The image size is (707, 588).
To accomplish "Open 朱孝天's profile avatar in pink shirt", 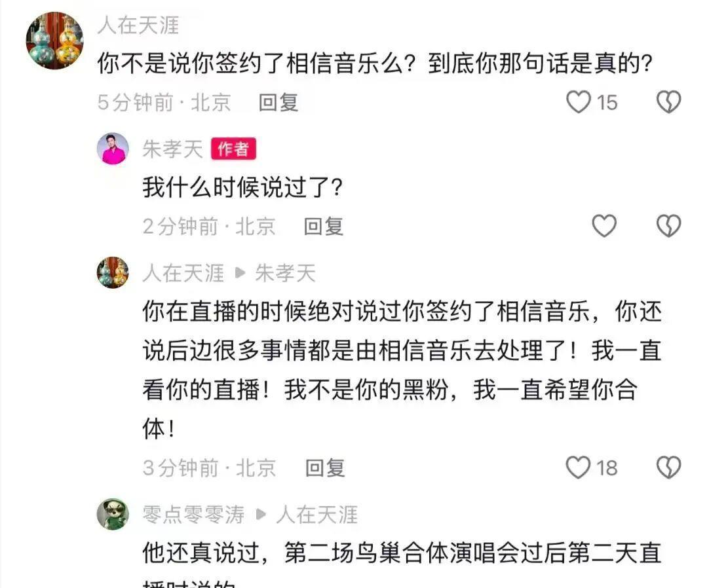I will (113, 149).
